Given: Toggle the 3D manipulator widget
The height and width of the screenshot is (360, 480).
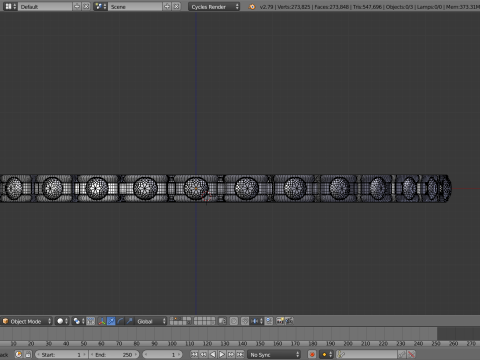Looking at the screenshot, I should [102, 321].
